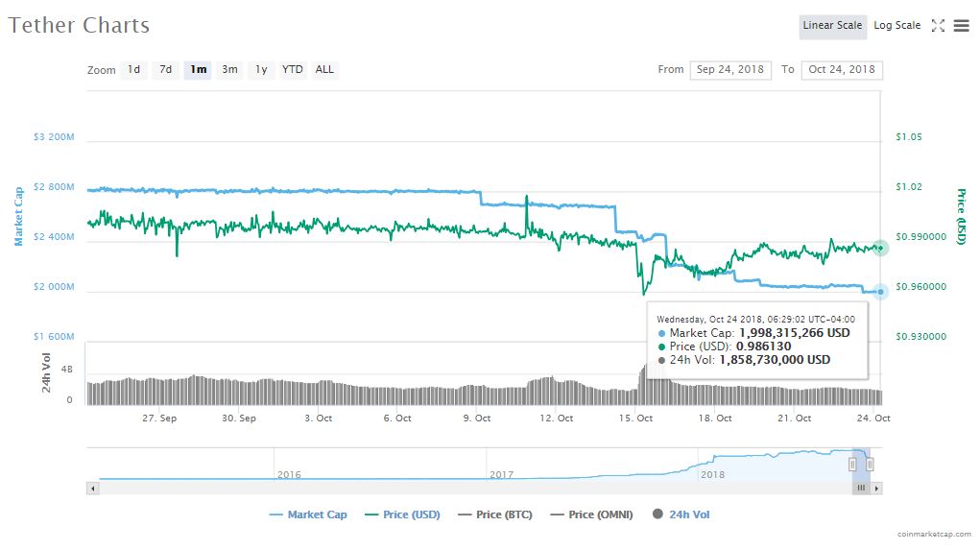Toggle fullscreen chart view icon
The width and height of the screenshot is (980, 550).
pyautogui.click(x=938, y=26)
